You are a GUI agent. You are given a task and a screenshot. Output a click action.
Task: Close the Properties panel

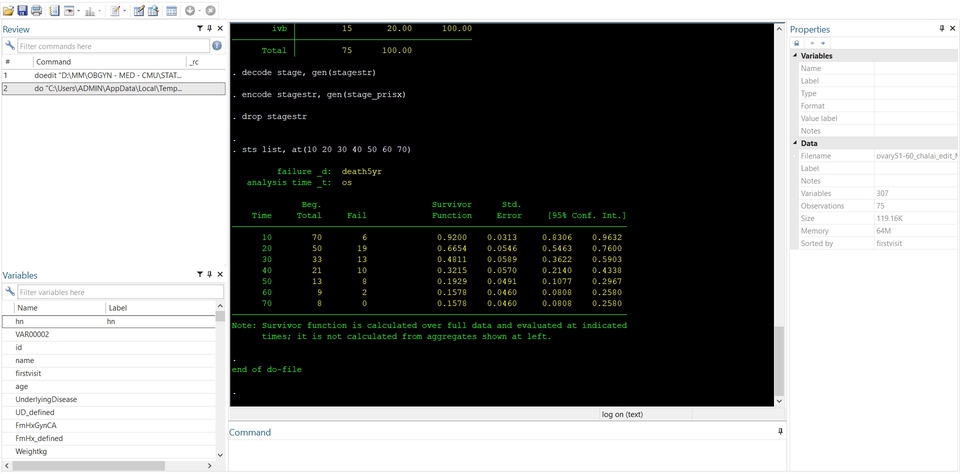click(x=952, y=29)
